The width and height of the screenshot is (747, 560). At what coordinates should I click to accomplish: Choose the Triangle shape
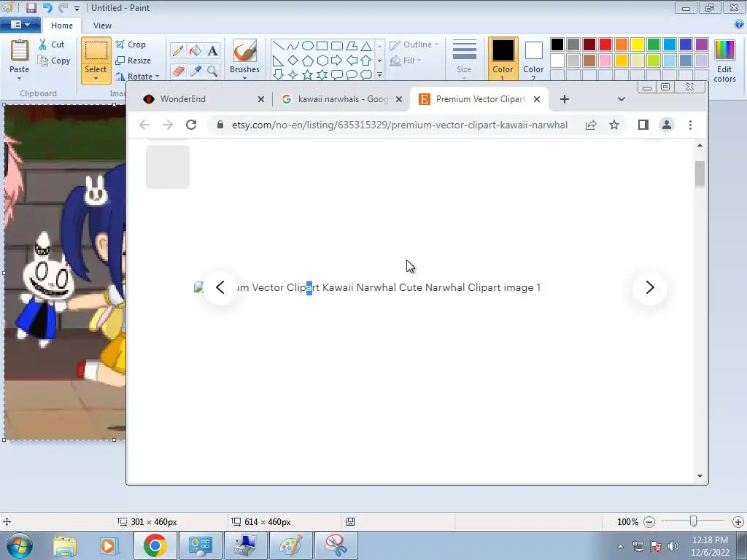pos(366,46)
